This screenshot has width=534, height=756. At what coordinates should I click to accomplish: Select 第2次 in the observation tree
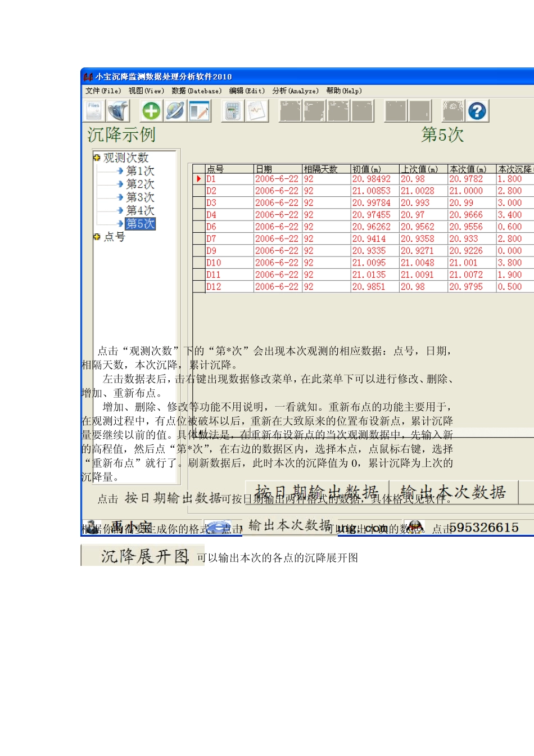[140, 184]
